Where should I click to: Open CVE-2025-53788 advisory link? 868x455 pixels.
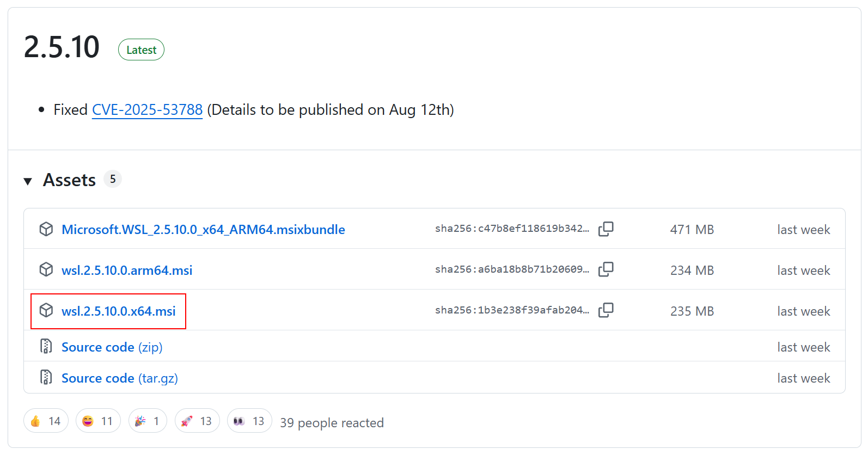pyautogui.click(x=147, y=110)
